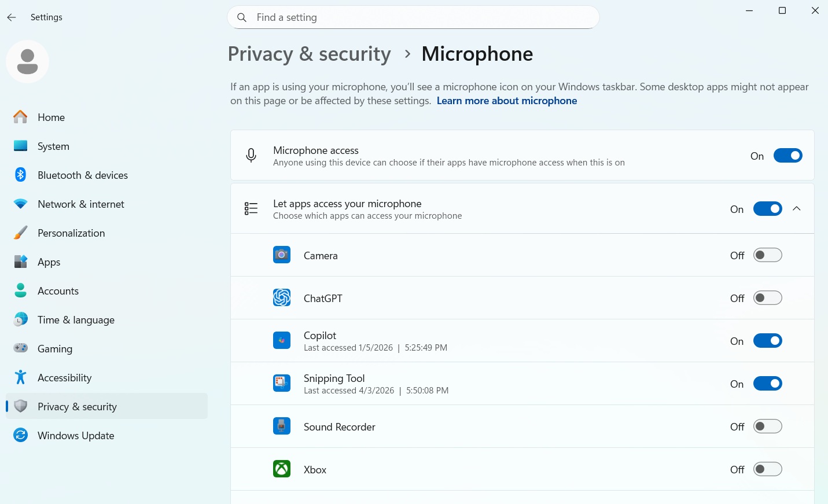Enable microphone access for Camera
Screen dimensions: 828x504
click(768, 255)
